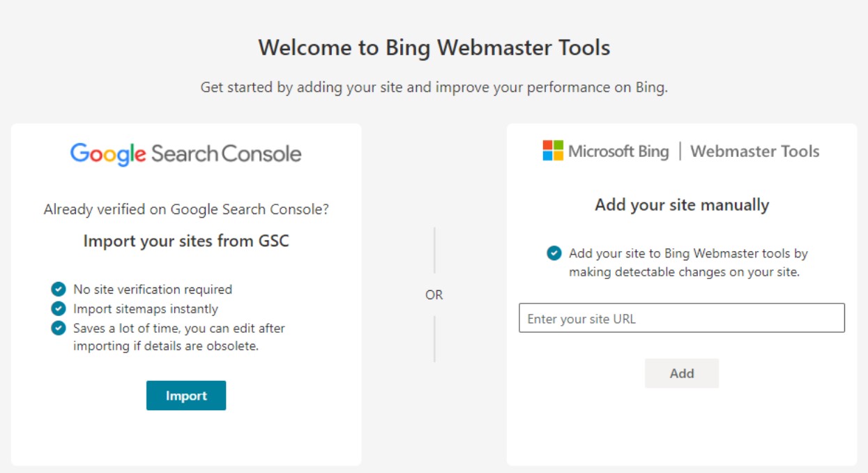Click the Google Search Console logo
Viewport: 868px width, 473px height.
185,153
